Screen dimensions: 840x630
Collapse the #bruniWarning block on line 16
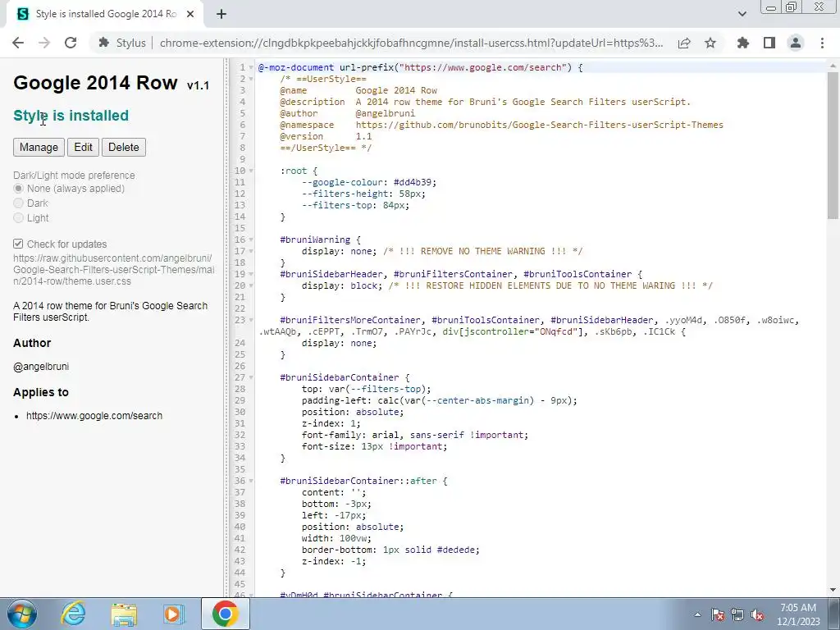(x=251, y=240)
